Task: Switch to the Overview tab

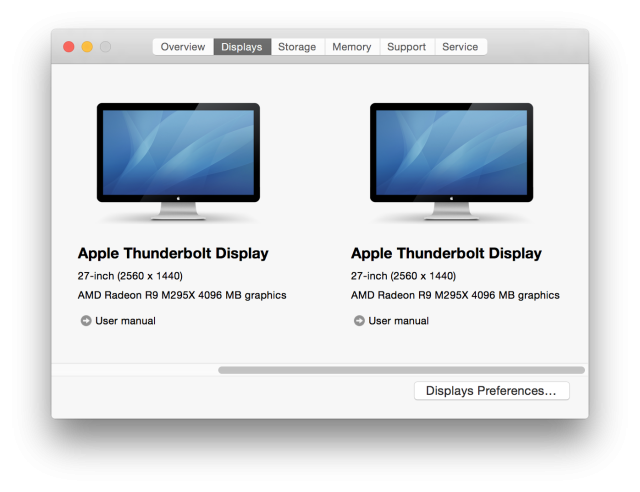Action: click(183, 47)
